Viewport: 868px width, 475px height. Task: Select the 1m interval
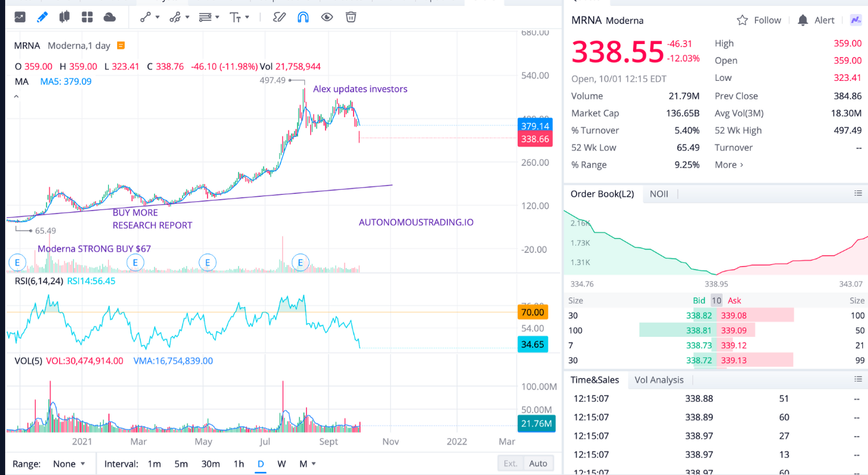[x=154, y=464]
